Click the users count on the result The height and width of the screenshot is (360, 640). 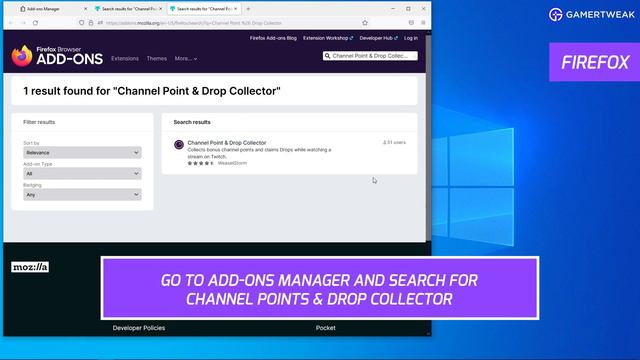click(394, 142)
